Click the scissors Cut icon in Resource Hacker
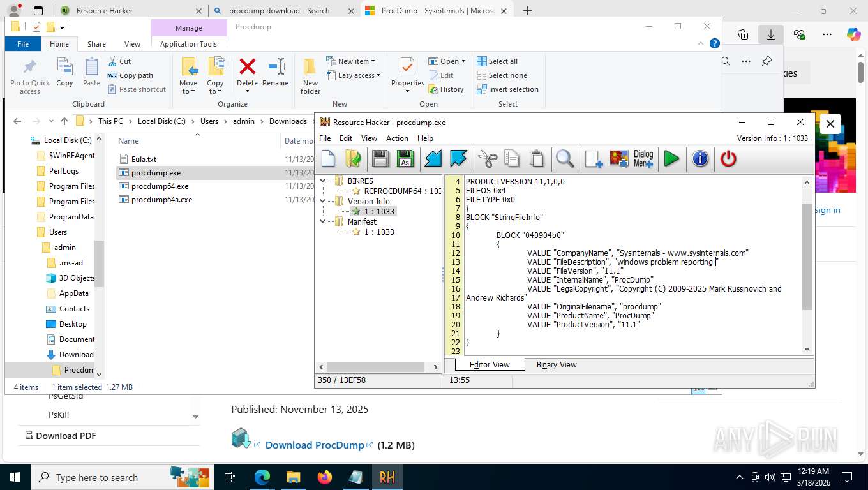Screen dimensions: 868x490 click(x=487, y=158)
